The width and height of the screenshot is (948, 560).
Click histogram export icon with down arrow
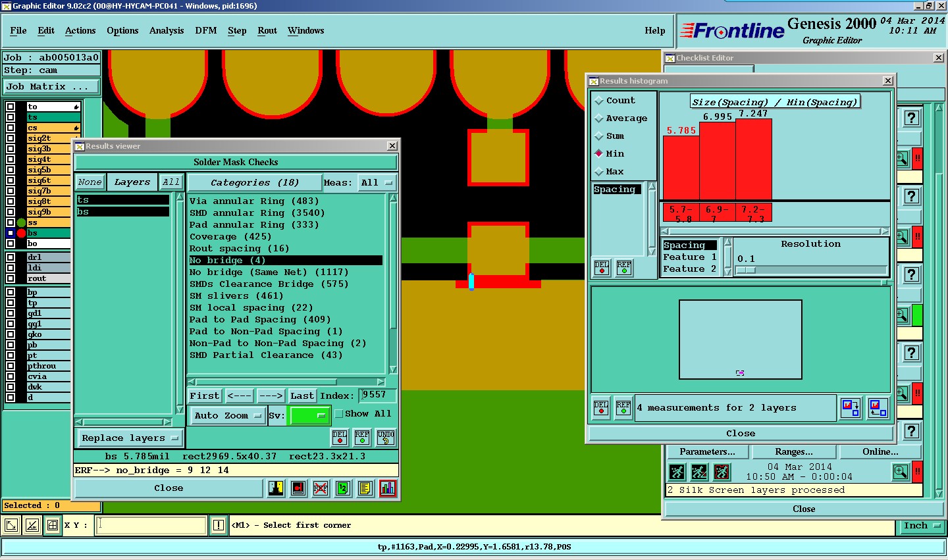click(x=851, y=408)
